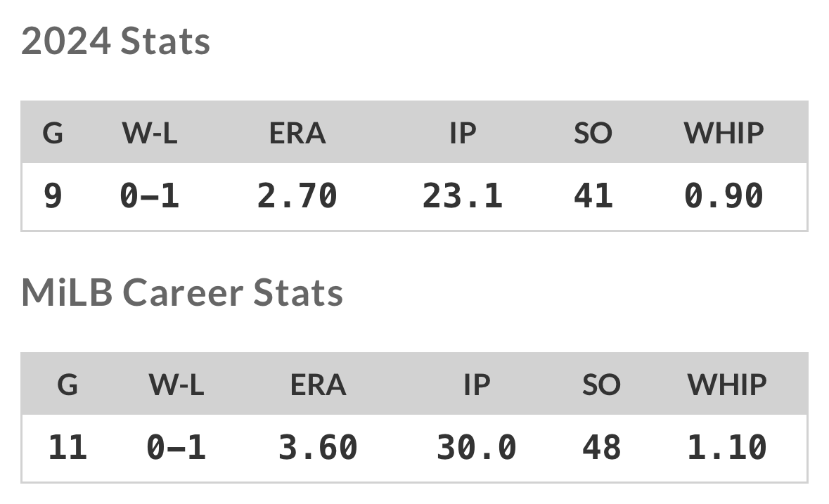
Task: Click the 23.1 innings pitched value
Action: coord(463,195)
